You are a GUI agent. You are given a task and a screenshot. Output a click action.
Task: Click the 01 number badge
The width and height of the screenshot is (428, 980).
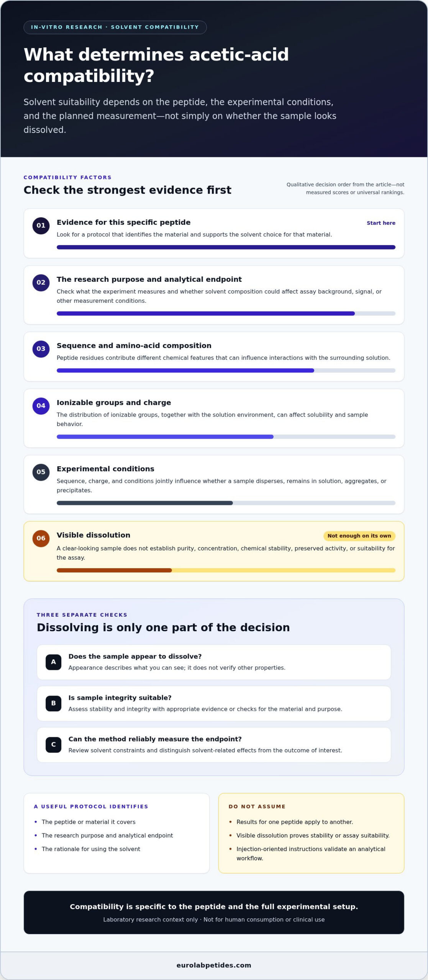[x=41, y=225]
